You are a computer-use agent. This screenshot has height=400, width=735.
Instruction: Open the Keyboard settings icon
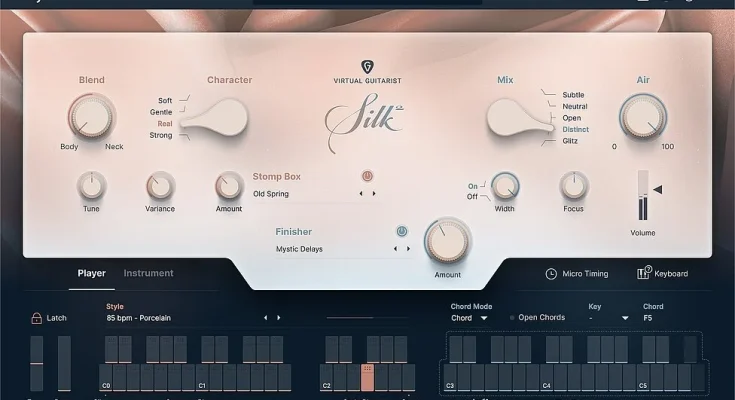644,273
